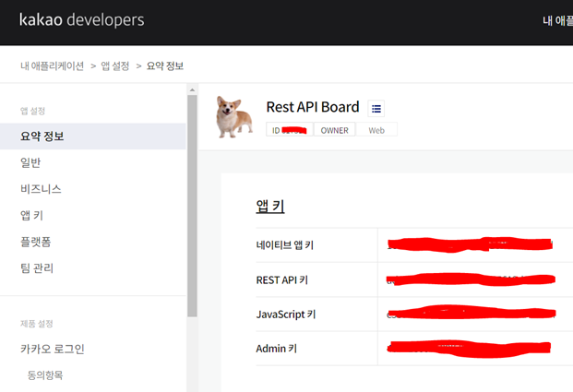The width and height of the screenshot is (573, 392).
Task: Go to 내 애플리케이션 breadcrumb
Action: 52,66
